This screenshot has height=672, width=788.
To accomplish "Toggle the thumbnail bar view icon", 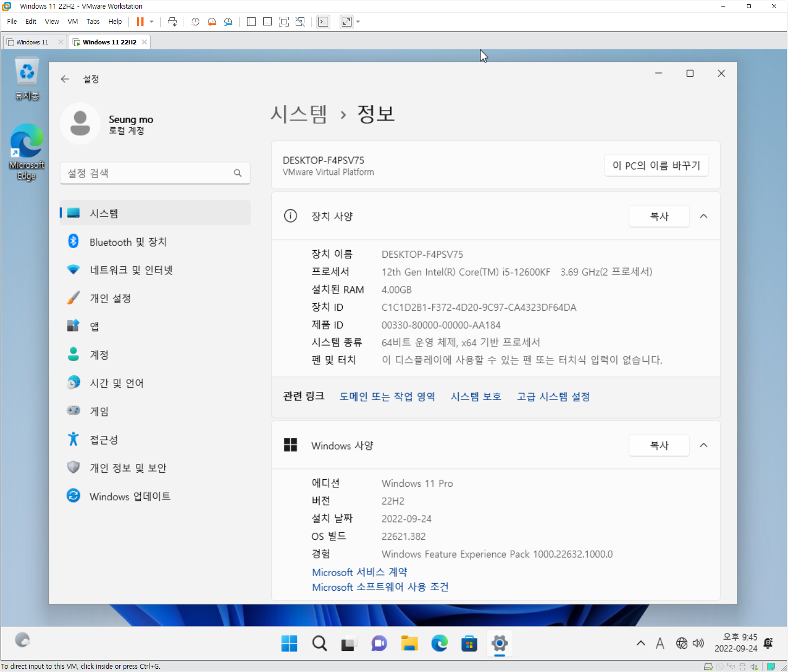I will tap(268, 22).
